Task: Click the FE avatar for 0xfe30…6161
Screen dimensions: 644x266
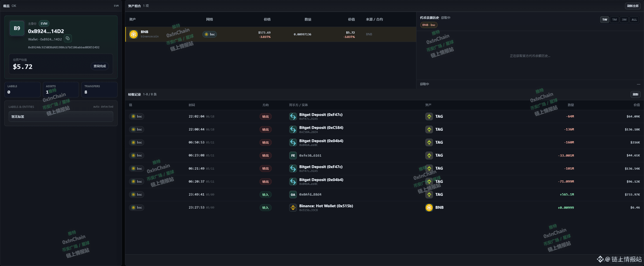Action: pos(293,155)
